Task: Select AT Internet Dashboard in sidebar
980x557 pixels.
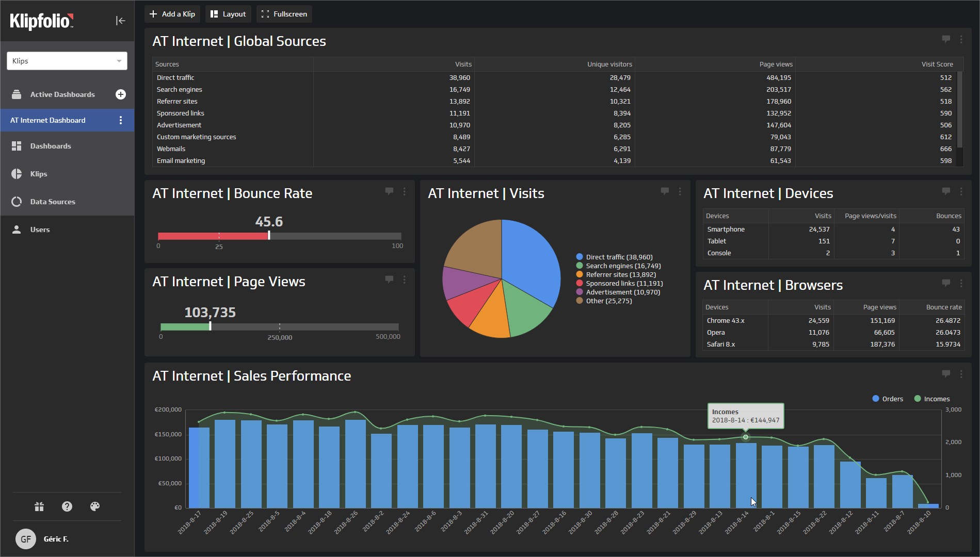Action: coord(48,120)
